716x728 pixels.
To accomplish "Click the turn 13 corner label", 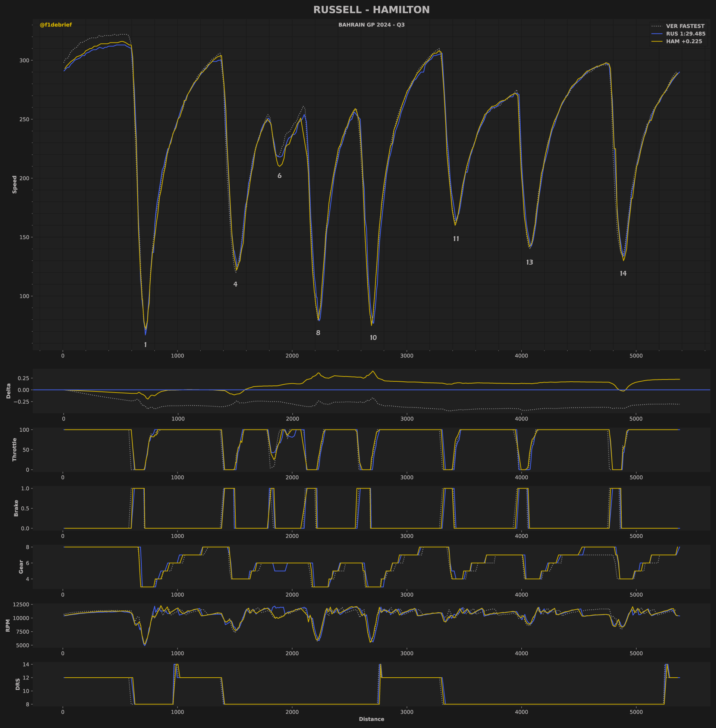I will (530, 263).
